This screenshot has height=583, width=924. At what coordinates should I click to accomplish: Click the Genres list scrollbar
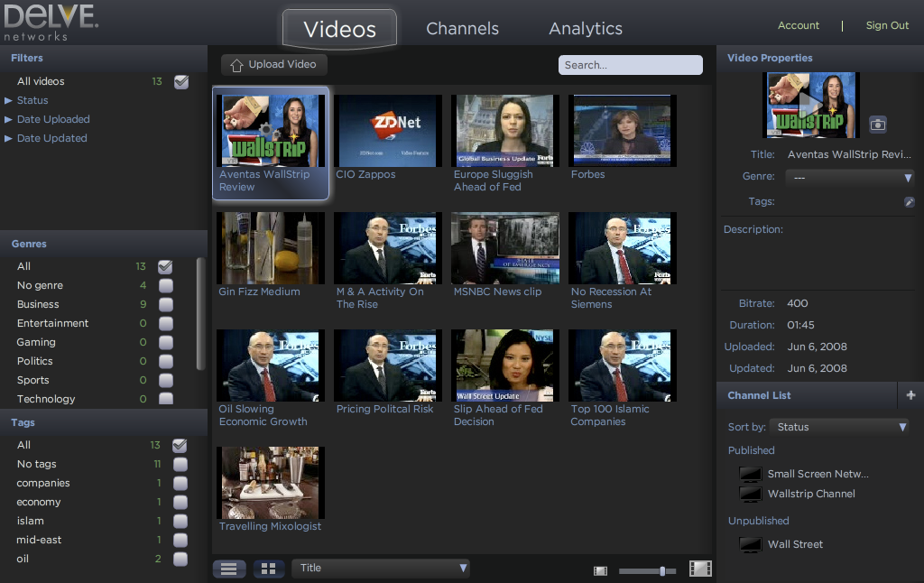click(x=200, y=313)
